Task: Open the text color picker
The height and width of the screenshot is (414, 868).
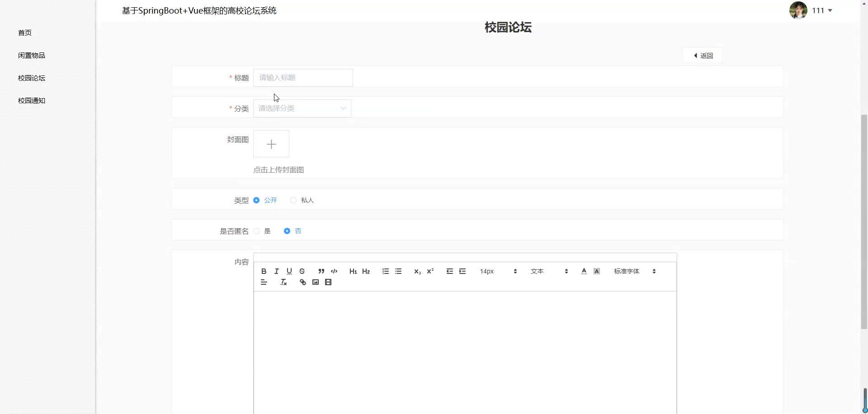Action: point(584,271)
